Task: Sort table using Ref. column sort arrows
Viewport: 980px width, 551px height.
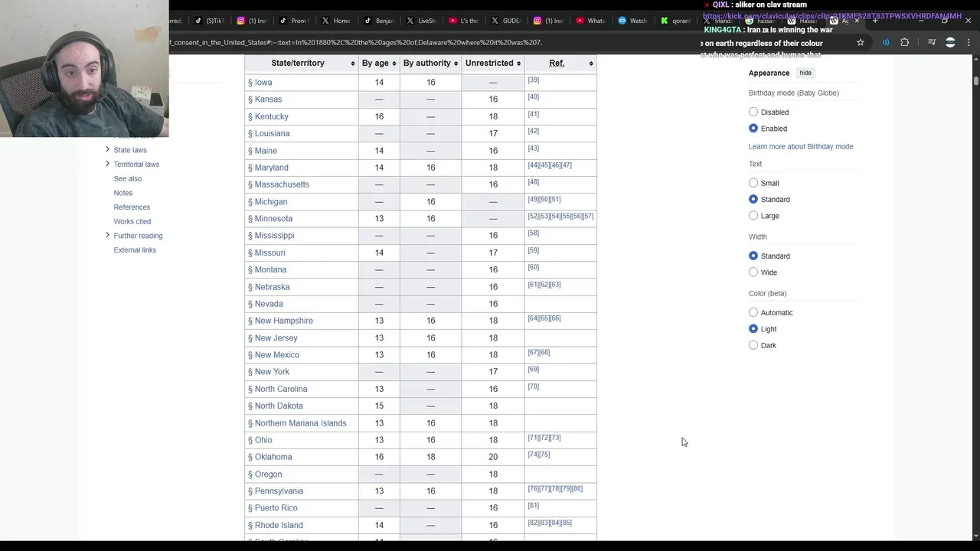Action: (x=591, y=64)
